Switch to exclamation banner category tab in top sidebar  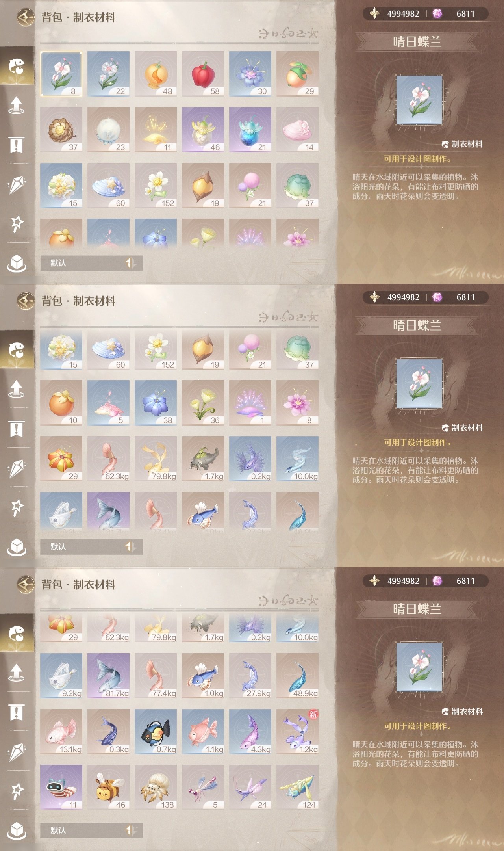17,145
